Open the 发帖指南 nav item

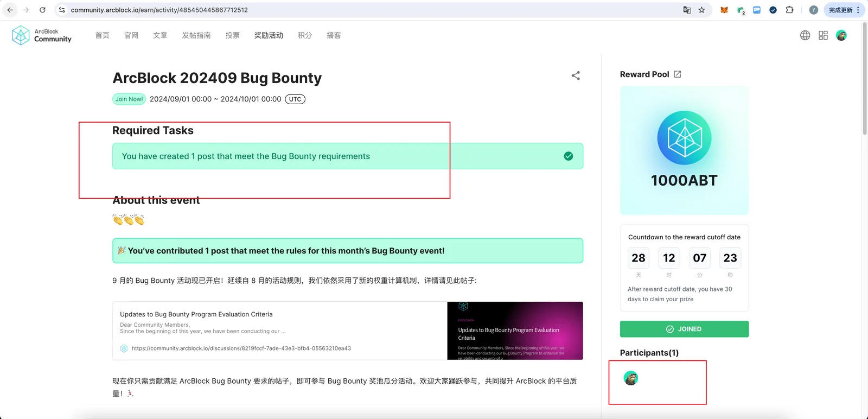point(196,35)
